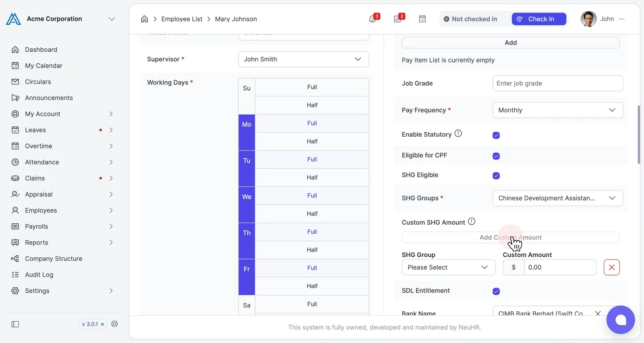Click the Company Structure hierarchy icon
The image size is (644, 343).
click(15, 259)
